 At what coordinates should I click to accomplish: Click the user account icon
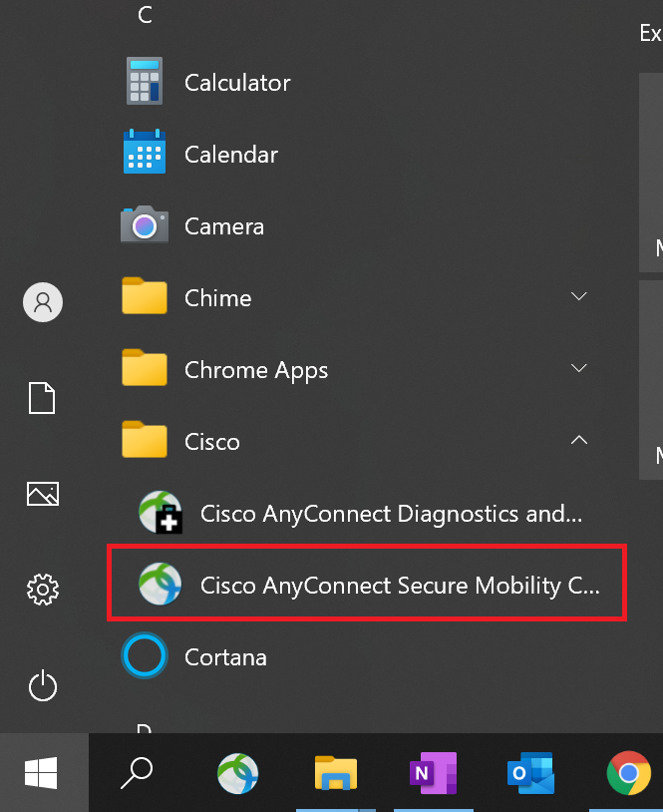click(x=43, y=302)
